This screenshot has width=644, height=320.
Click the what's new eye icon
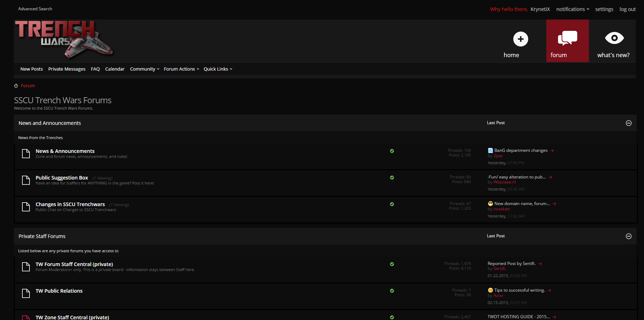tap(614, 38)
